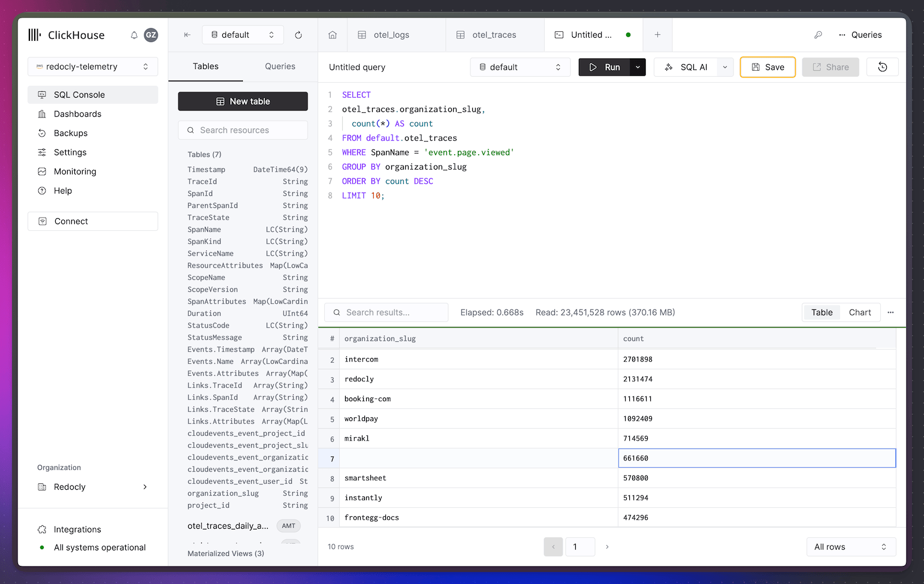Switch results to Table view
The width and height of the screenshot is (924, 584).
point(822,312)
